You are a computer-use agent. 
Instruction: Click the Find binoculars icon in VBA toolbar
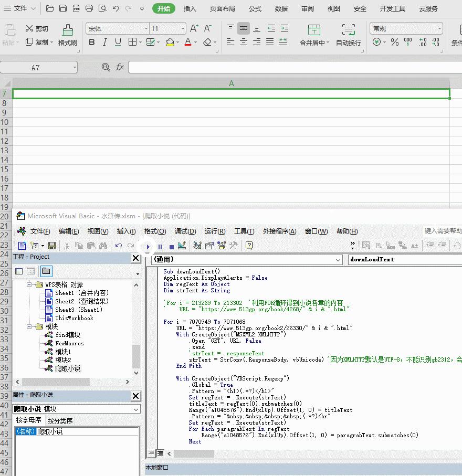103,246
